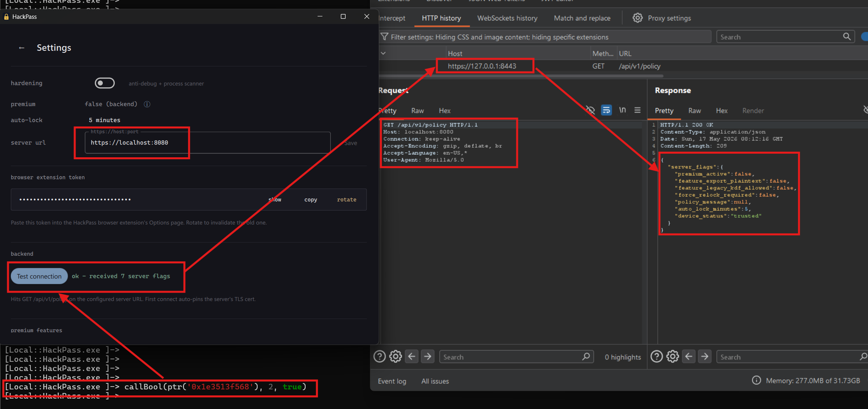Close the HackPass window
Screen dimensions: 868x409
click(367, 16)
